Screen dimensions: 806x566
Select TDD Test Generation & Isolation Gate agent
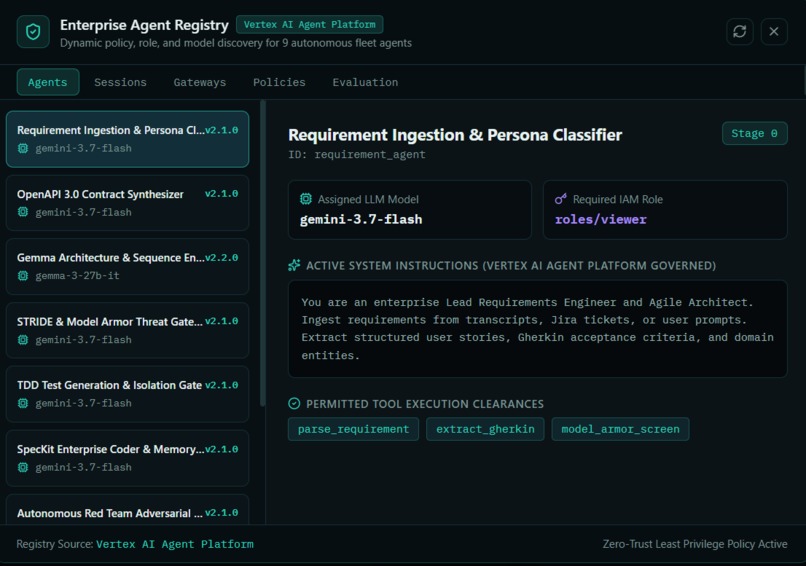click(x=127, y=394)
